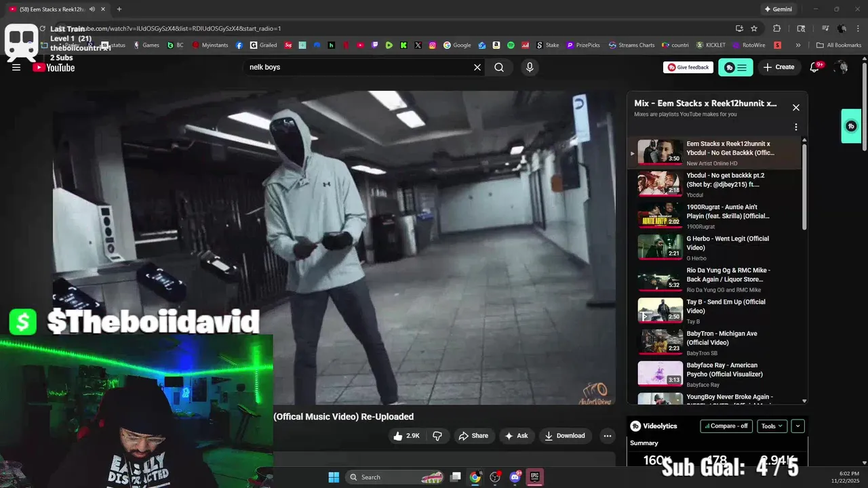Open more actions ellipsis under video

[x=608, y=436]
